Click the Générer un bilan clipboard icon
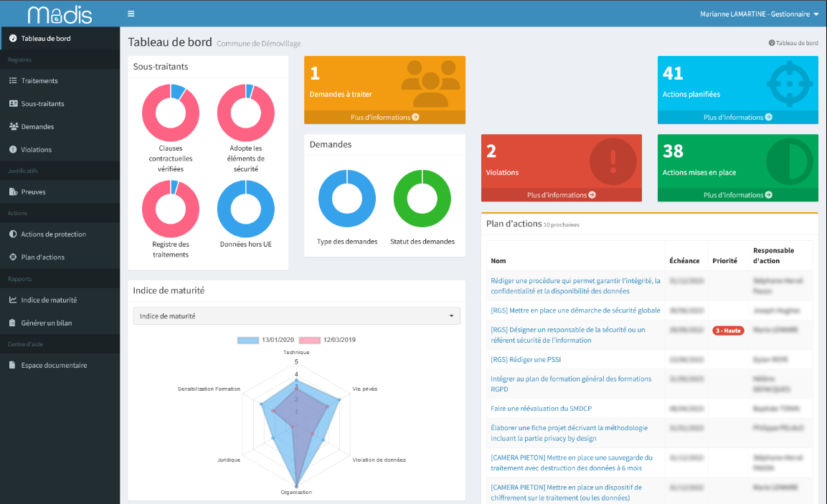The height and width of the screenshot is (504, 827). pos(12,323)
